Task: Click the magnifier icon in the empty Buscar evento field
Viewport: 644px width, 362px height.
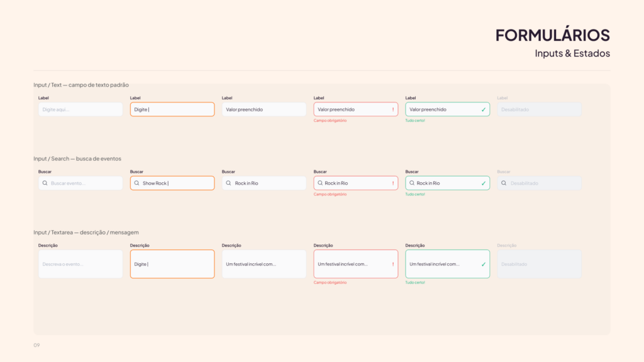Action: [x=45, y=183]
